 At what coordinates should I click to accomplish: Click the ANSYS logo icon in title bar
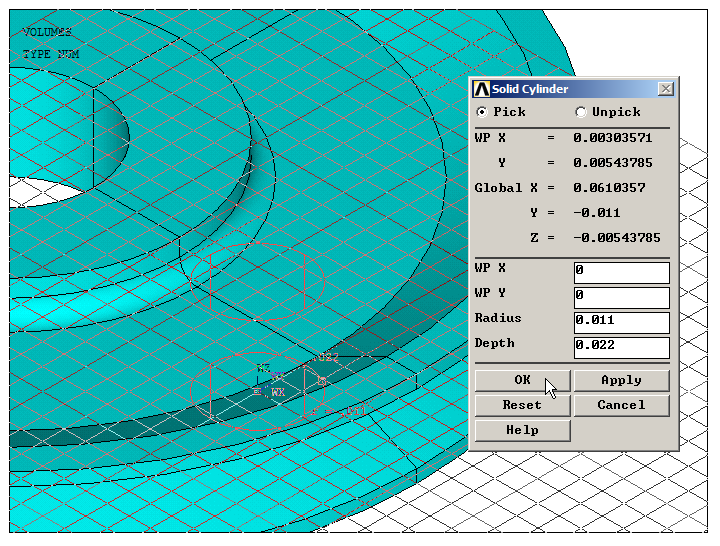pos(481,89)
